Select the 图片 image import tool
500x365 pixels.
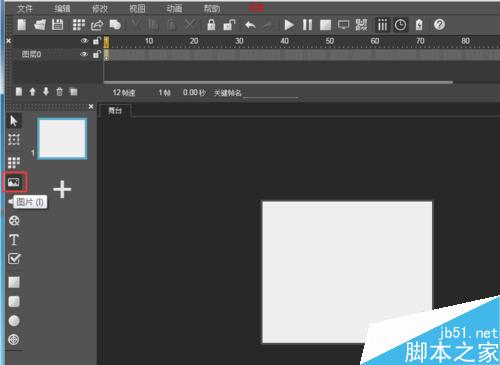14,182
